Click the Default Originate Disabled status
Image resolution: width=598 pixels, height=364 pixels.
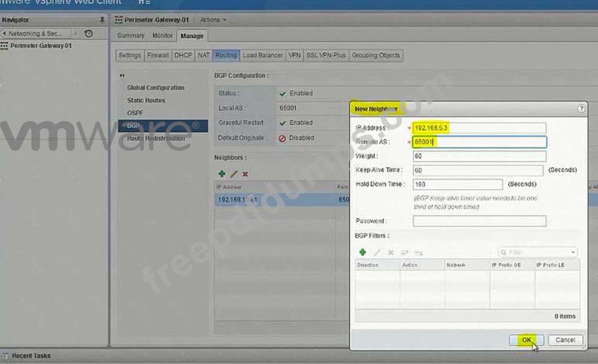tap(296, 138)
